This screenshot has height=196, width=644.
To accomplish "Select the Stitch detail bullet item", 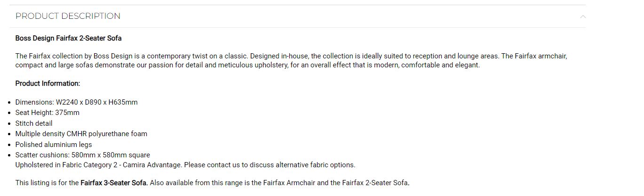I will 34,123.
